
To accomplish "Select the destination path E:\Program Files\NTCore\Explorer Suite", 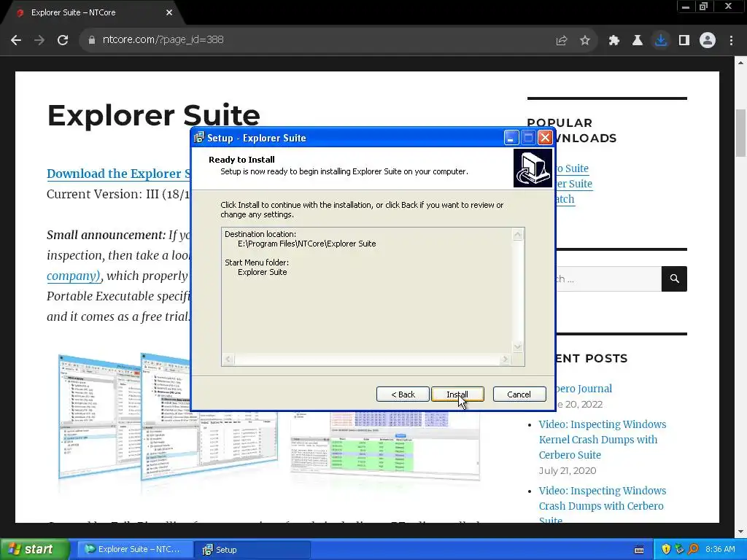I will tap(307, 244).
